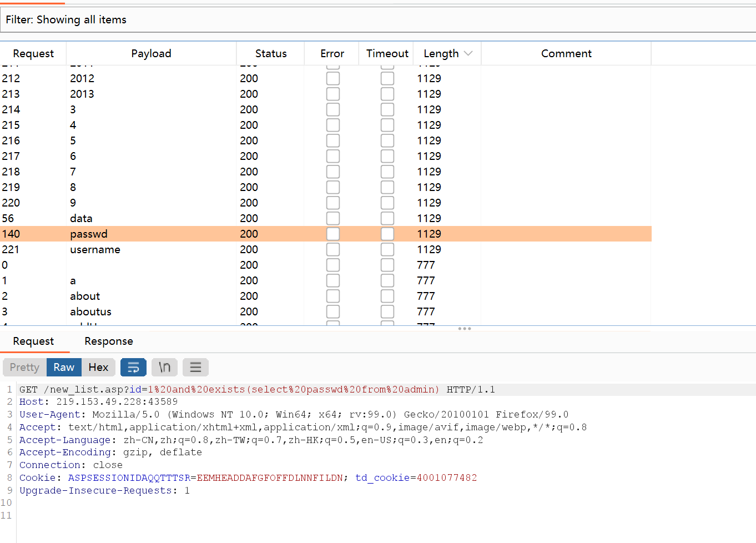Click the Accept-Encoding header line
Image resolution: width=756 pixels, height=543 pixels.
[x=110, y=452]
